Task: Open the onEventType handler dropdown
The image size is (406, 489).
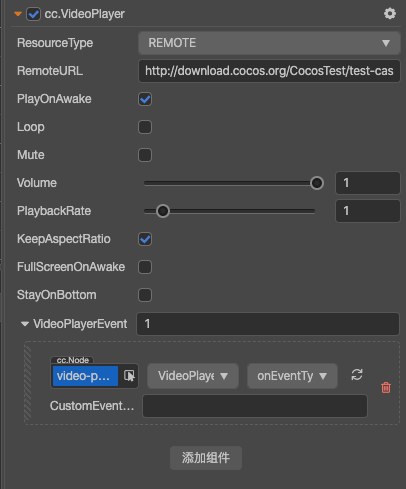Action: coord(292,376)
